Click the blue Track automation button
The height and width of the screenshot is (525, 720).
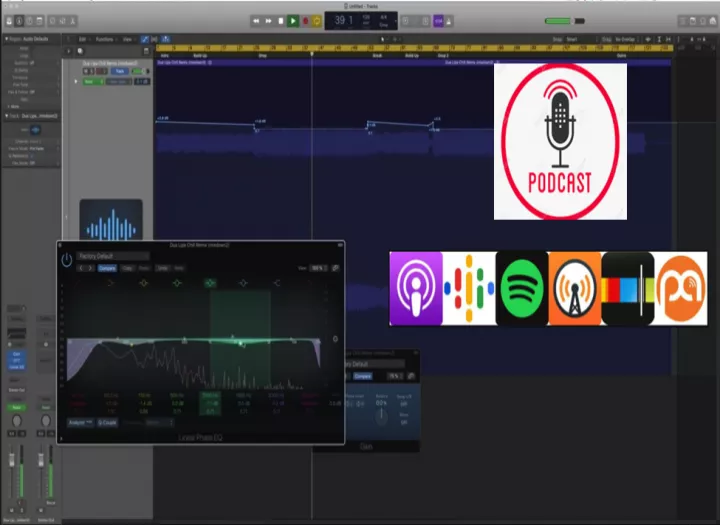120,71
